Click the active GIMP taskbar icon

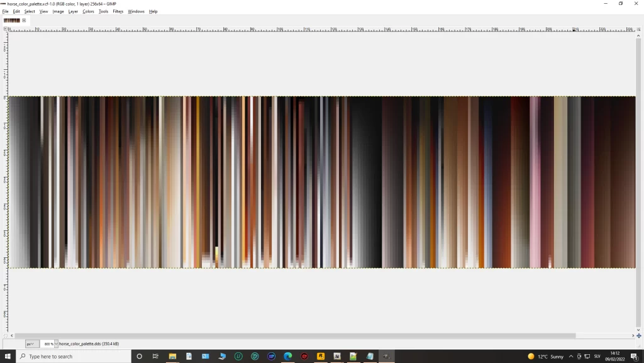pos(386,356)
